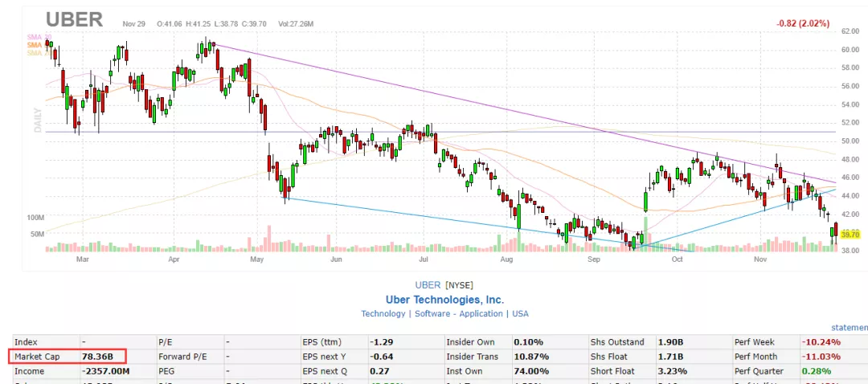Click the 1.90B shares outstanding value
Image resolution: width=868 pixels, height=384 pixels.
click(670, 342)
